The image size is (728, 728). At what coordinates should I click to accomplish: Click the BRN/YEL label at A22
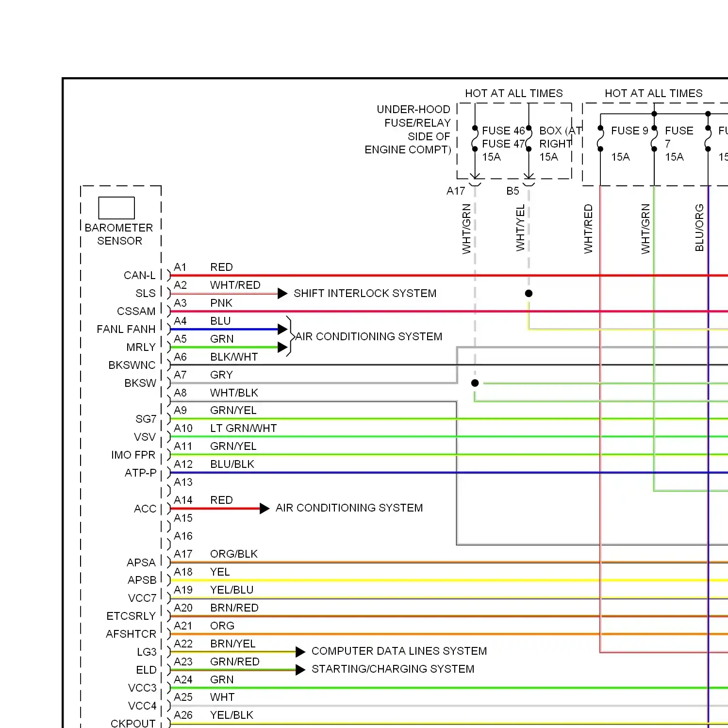click(233, 644)
